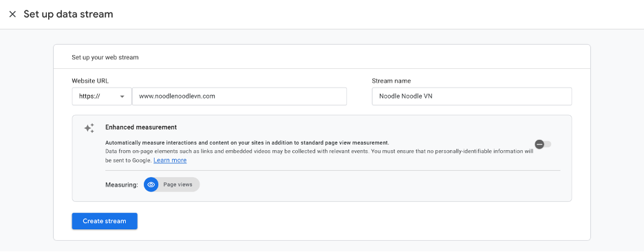Focus the Website URL field with www.noodlenoodlevn.com
The width and height of the screenshot is (644, 252).
tap(239, 96)
